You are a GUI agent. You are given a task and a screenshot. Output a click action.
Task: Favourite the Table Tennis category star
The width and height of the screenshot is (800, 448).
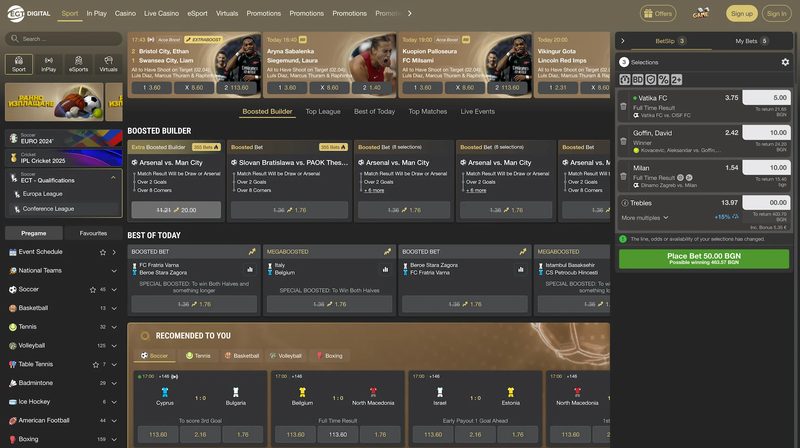coord(96,364)
